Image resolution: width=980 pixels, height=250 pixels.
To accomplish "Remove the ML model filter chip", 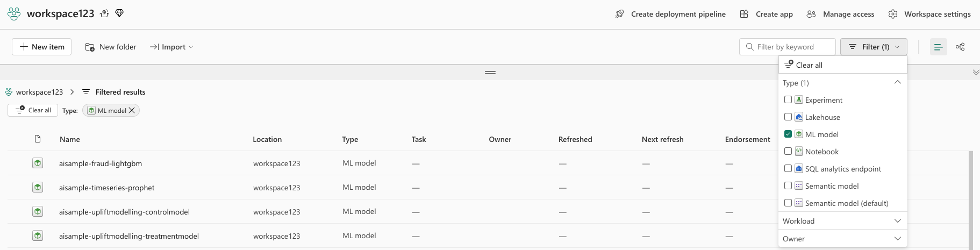I will click(x=132, y=110).
